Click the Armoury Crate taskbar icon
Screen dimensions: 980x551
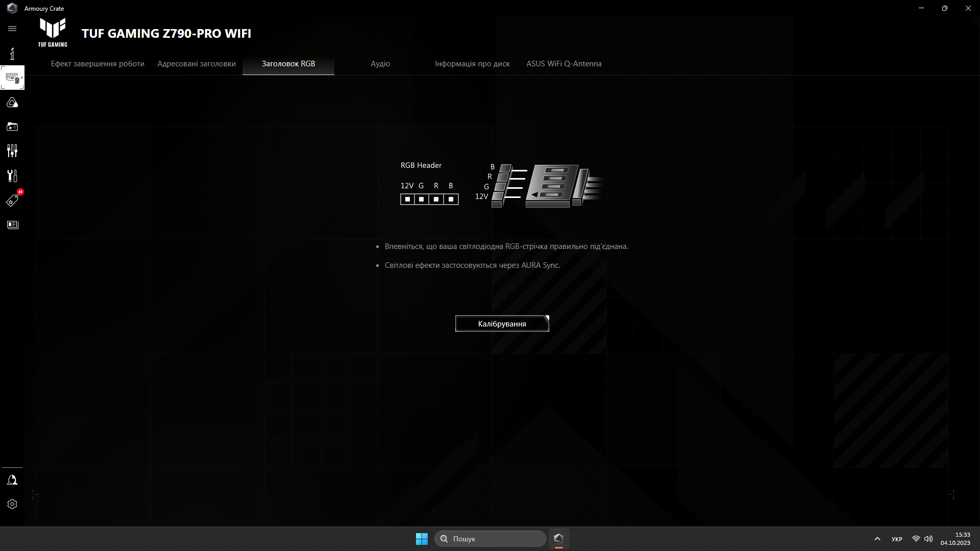tap(558, 539)
